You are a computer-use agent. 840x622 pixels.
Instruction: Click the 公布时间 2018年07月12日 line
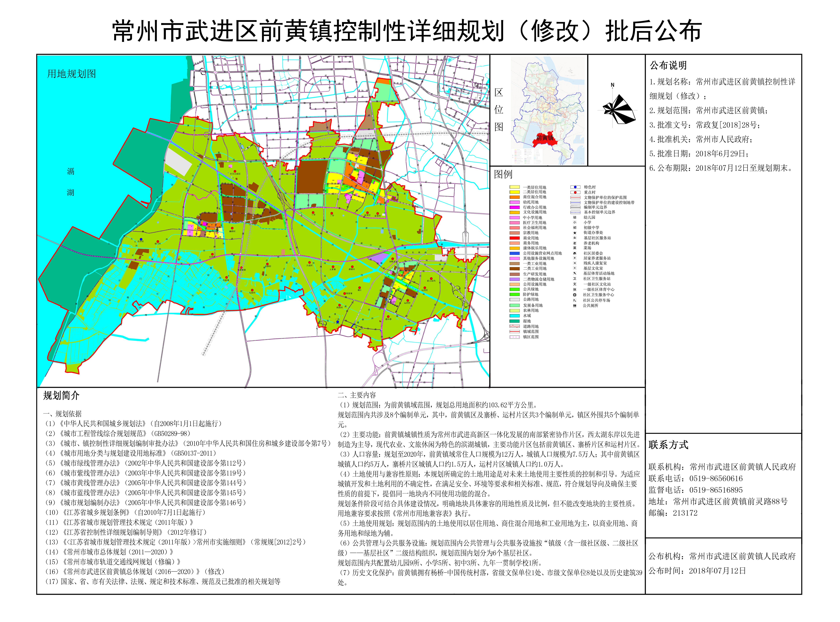click(697, 571)
